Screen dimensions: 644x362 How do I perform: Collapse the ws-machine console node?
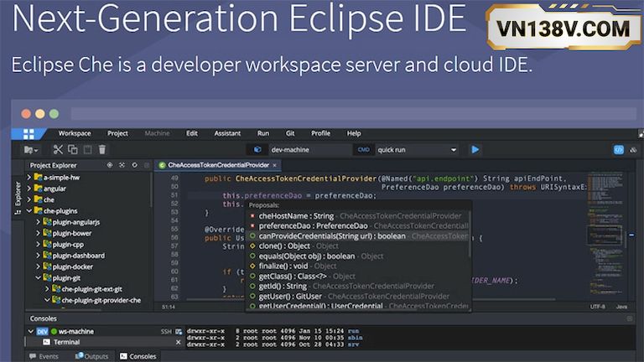point(30,331)
